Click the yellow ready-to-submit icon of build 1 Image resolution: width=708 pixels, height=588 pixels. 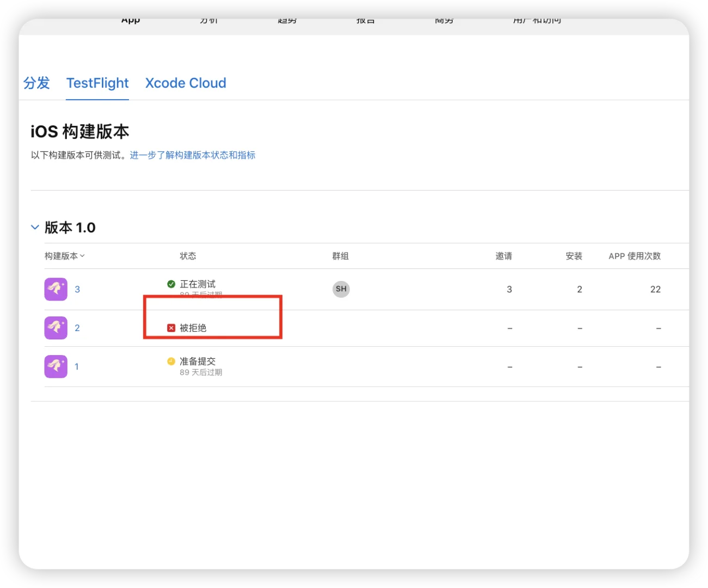pyautogui.click(x=171, y=361)
